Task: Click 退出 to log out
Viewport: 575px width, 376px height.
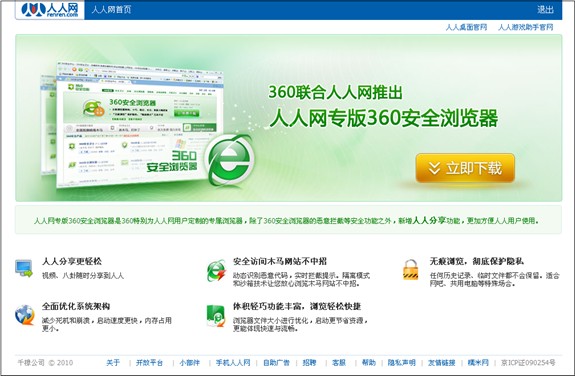Action: pos(545,10)
